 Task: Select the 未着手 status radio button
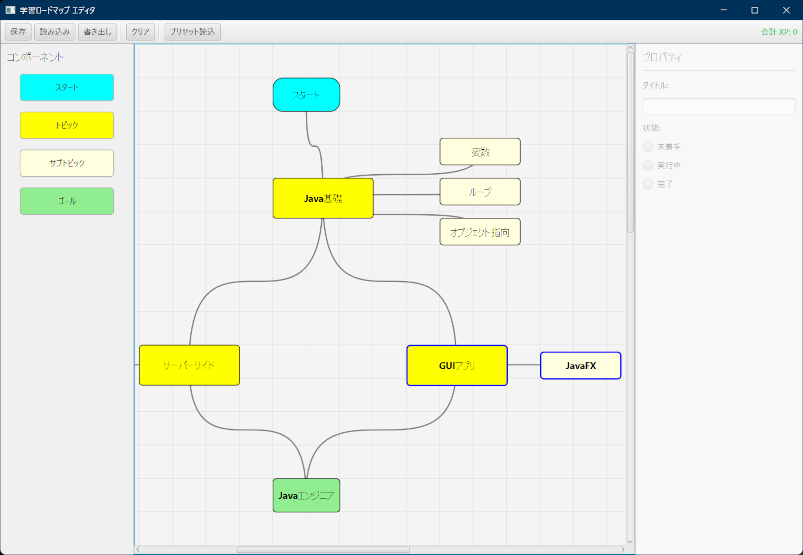point(648,147)
